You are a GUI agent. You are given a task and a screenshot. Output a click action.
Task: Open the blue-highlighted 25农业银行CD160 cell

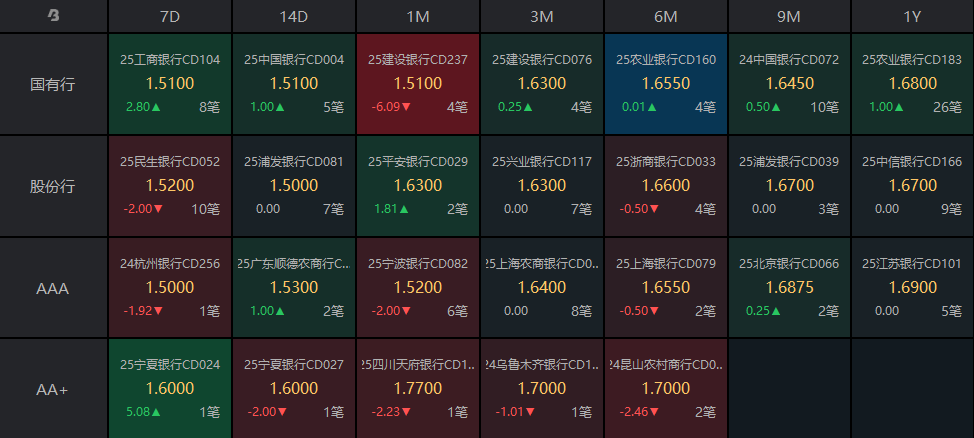click(x=666, y=84)
